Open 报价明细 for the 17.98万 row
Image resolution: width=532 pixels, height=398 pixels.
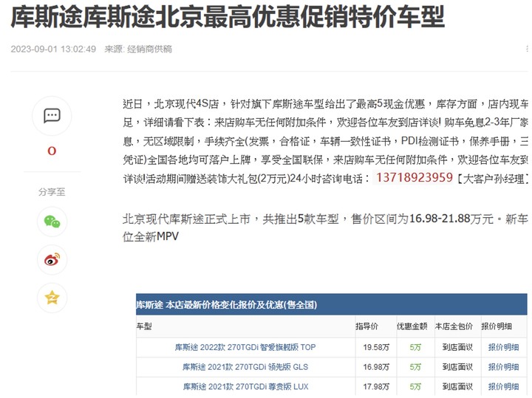coord(503,386)
